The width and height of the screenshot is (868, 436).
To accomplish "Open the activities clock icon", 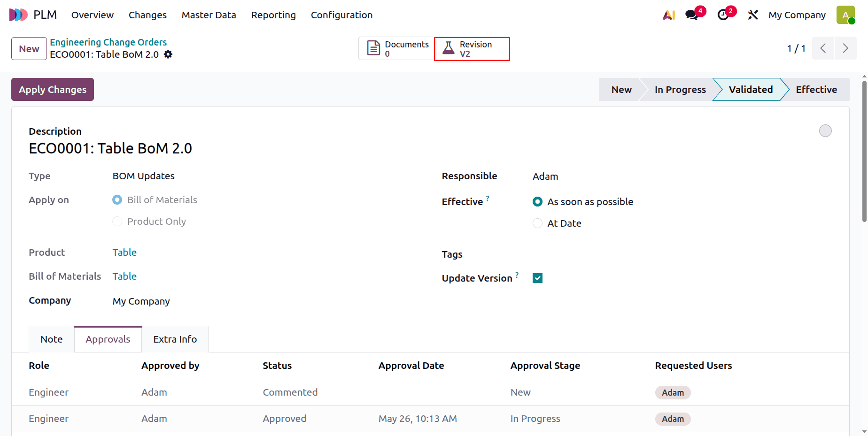I will coord(723,15).
